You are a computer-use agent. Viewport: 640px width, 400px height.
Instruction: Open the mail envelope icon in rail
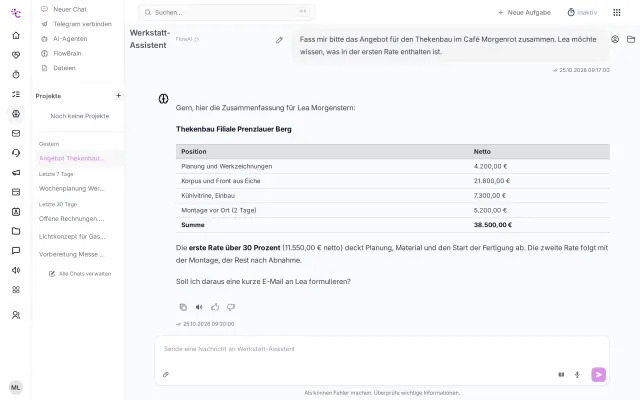pos(16,133)
